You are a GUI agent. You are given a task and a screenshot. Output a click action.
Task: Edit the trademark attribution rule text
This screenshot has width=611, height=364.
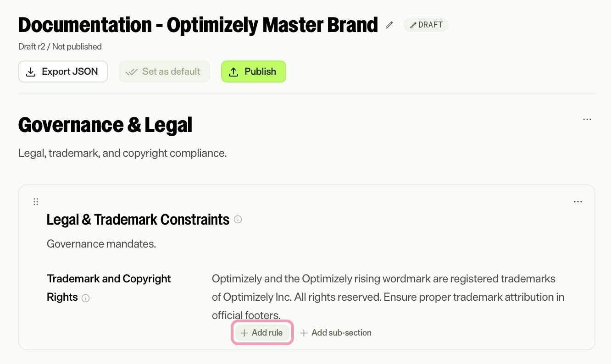[x=388, y=297]
